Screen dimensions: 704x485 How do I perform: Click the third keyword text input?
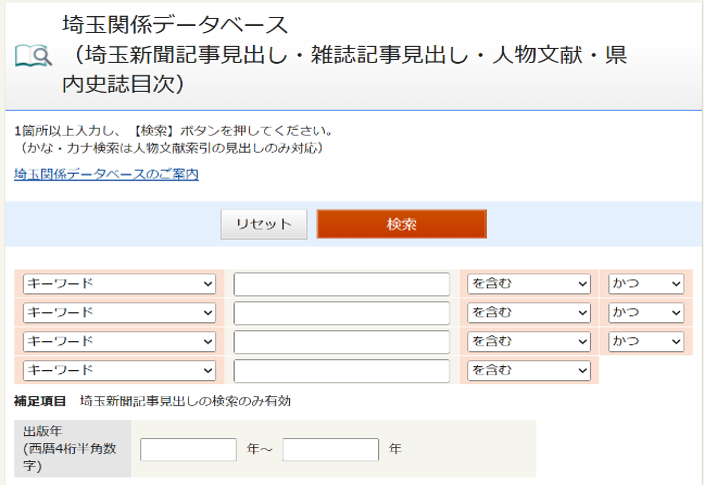click(341, 342)
